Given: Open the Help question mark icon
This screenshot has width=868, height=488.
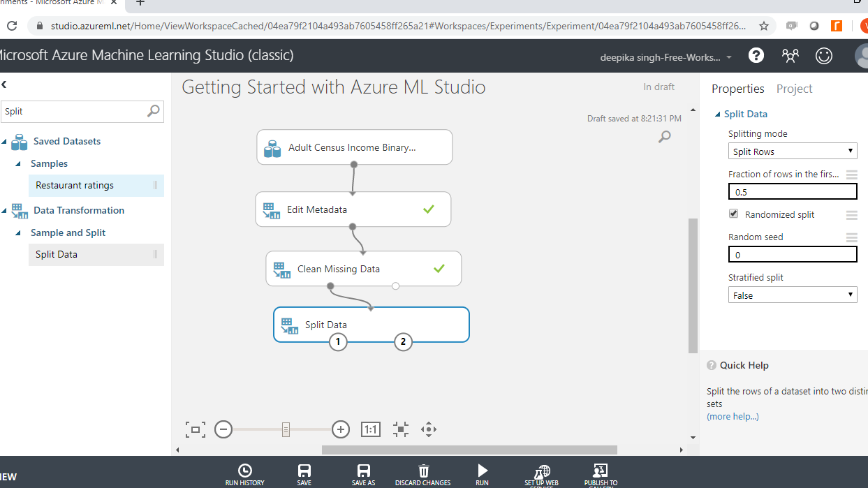Looking at the screenshot, I should click(756, 55).
